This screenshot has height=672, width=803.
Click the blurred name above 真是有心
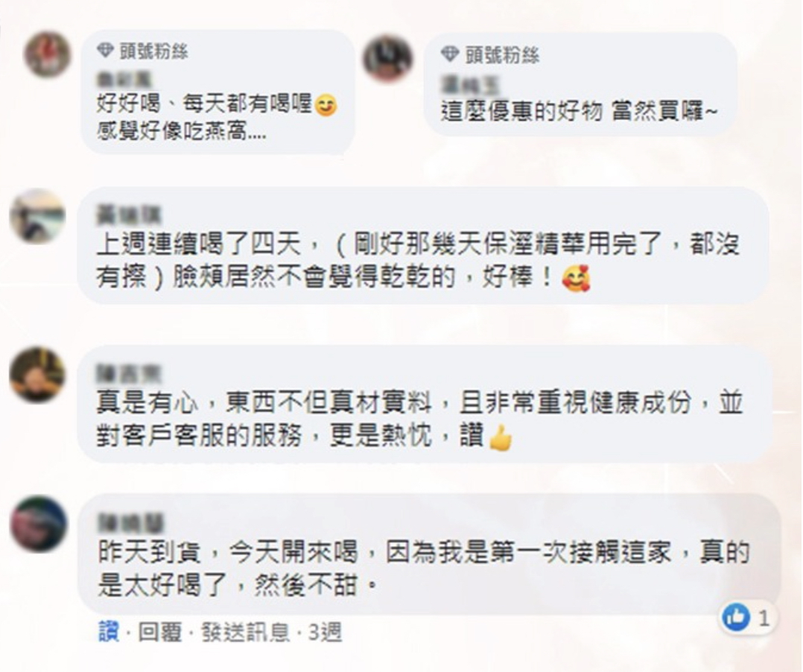click(129, 375)
